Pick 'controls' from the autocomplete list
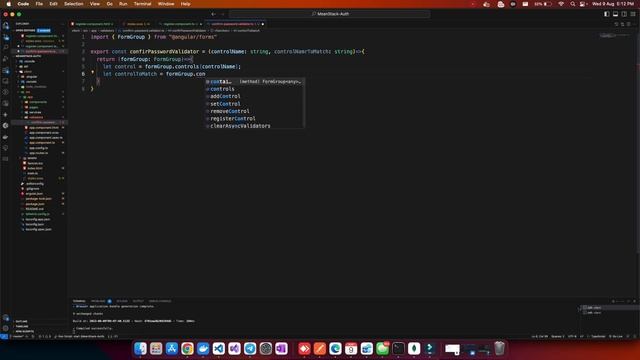Screen dimensions: 640x360 tap(255, 89)
